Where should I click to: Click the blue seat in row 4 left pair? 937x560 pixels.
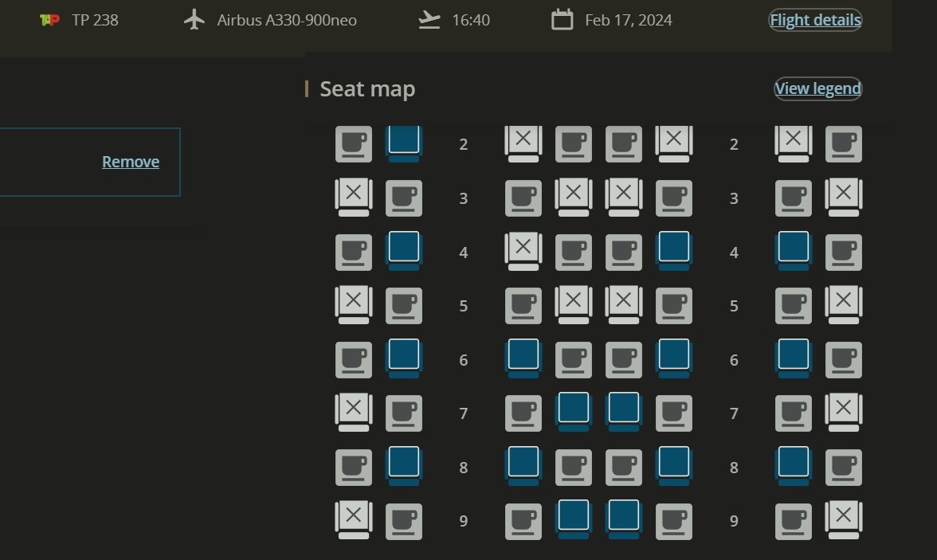pyautogui.click(x=403, y=250)
